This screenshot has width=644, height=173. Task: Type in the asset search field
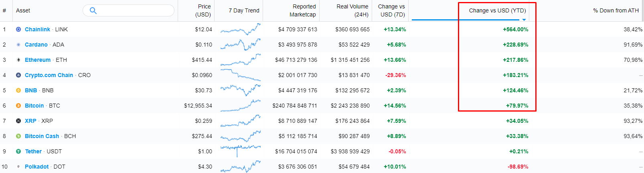pos(134,10)
